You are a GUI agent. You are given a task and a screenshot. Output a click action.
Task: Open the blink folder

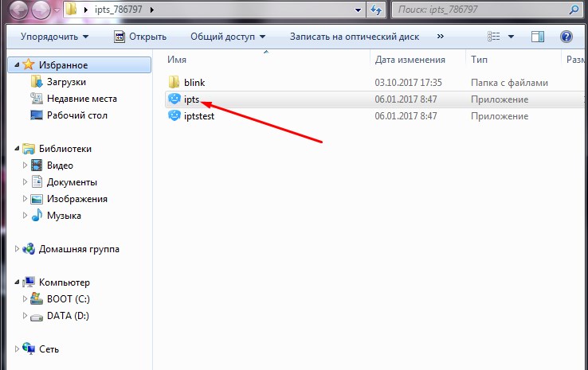(194, 83)
